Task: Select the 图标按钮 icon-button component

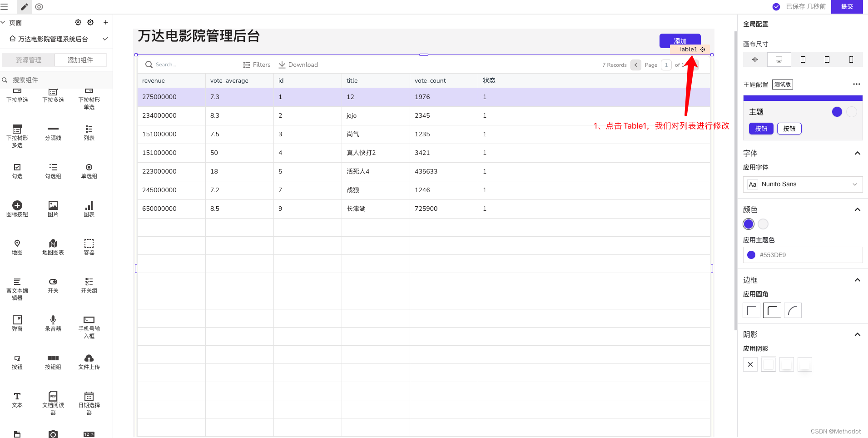Action: tap(17, 209)
